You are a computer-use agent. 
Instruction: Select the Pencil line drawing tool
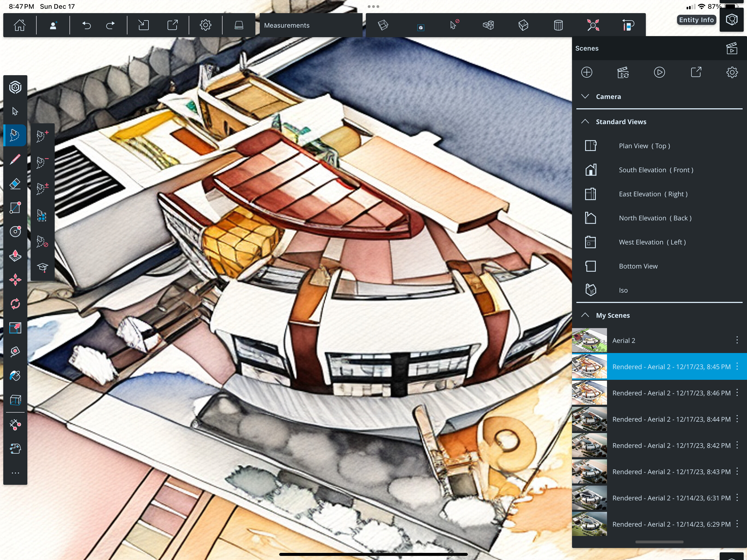(x=15, y=159)
